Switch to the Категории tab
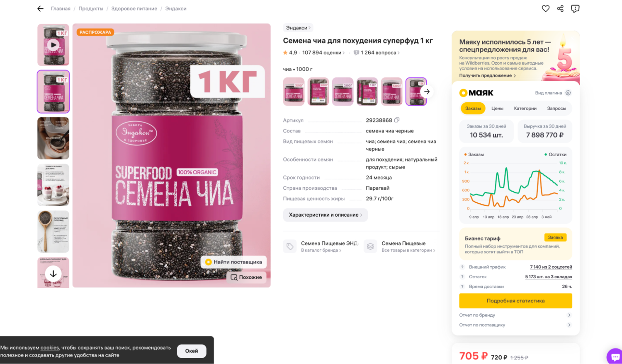 (525, 108)
